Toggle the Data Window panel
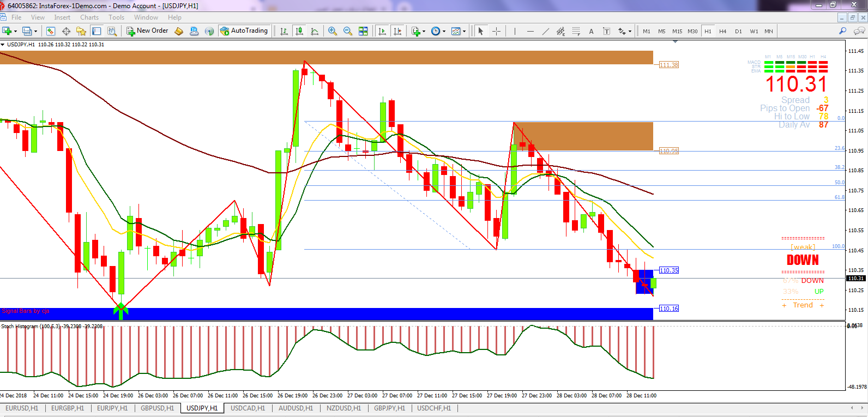 [x=67, y=31]
